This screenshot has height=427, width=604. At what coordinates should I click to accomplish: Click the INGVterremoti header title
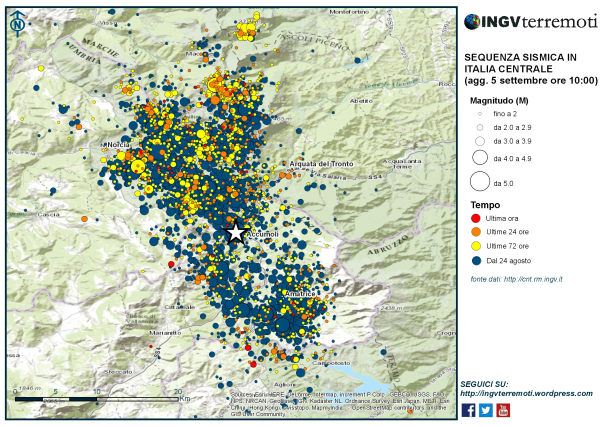(531, 22)
